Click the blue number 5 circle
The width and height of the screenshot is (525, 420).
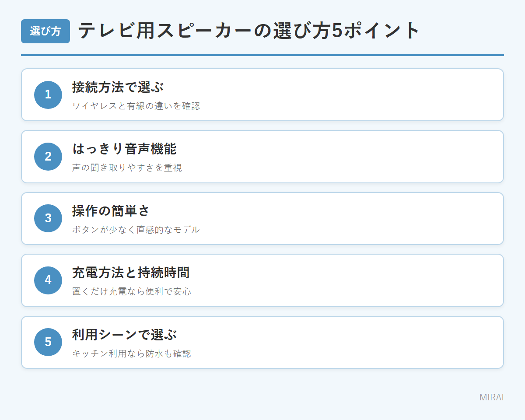(x=48, y=342)
